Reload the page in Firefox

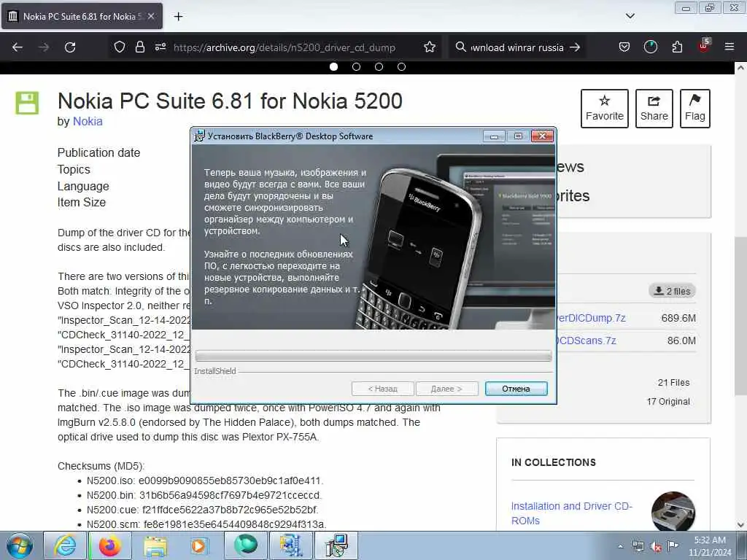tap(70, 47)
